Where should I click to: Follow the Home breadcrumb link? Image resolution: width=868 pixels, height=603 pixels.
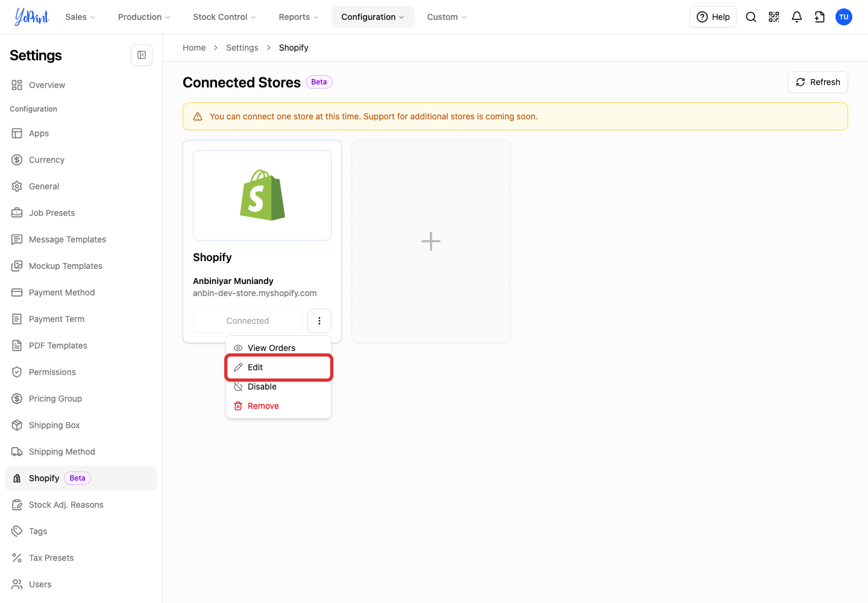[x=194, y=48]
